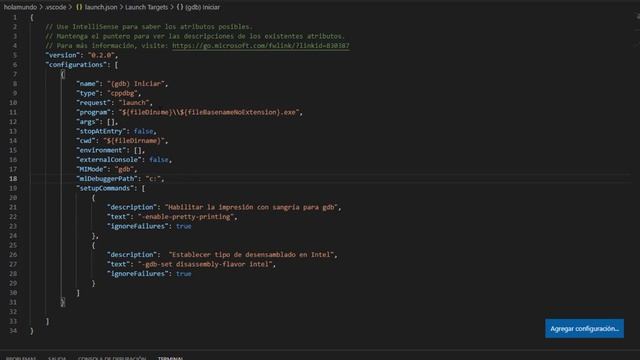Viewport: 640px width, 360px height.
Task: Click line number 1 in the gutter
Action: (15, 17)
